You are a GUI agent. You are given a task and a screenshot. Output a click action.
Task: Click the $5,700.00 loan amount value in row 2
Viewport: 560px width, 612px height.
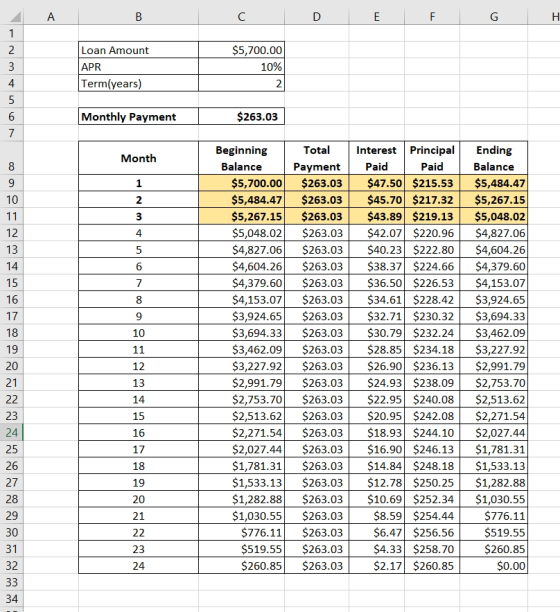tap(241, 50)
